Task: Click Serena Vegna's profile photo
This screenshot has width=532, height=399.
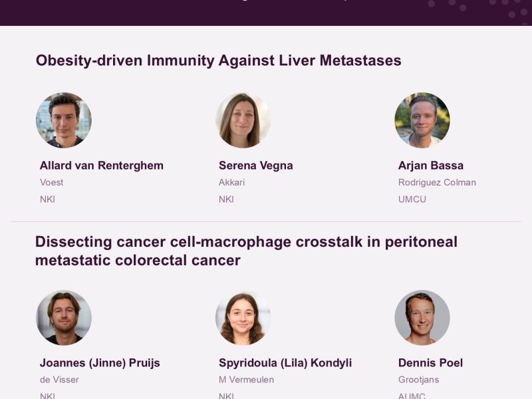Action: [x=243, y=120]
